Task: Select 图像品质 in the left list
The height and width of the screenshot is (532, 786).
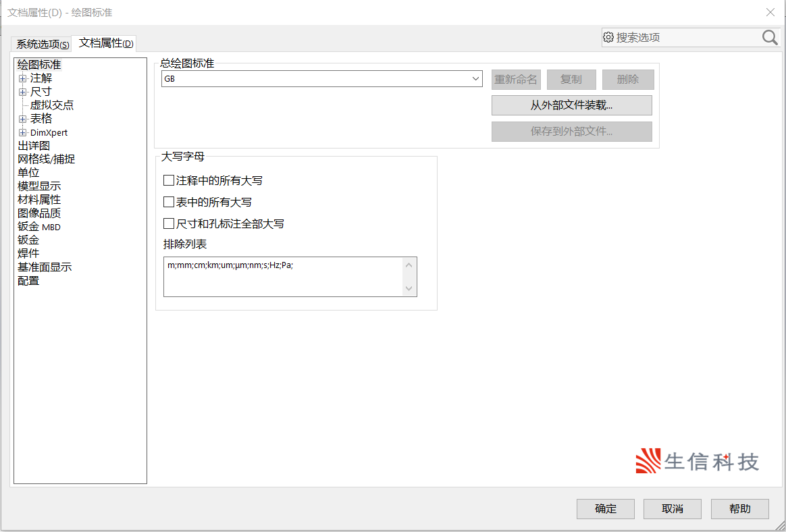Action: coord(39,213)
